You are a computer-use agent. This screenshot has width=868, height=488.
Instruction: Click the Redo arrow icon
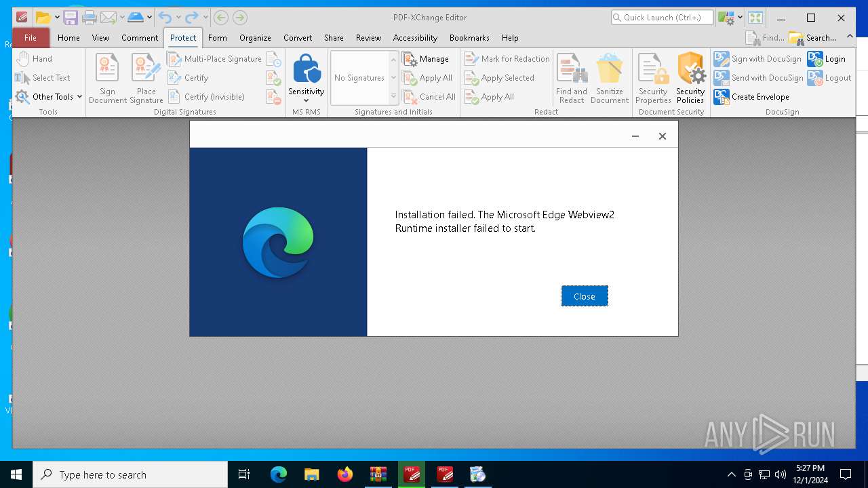click(x=193, y=18)
